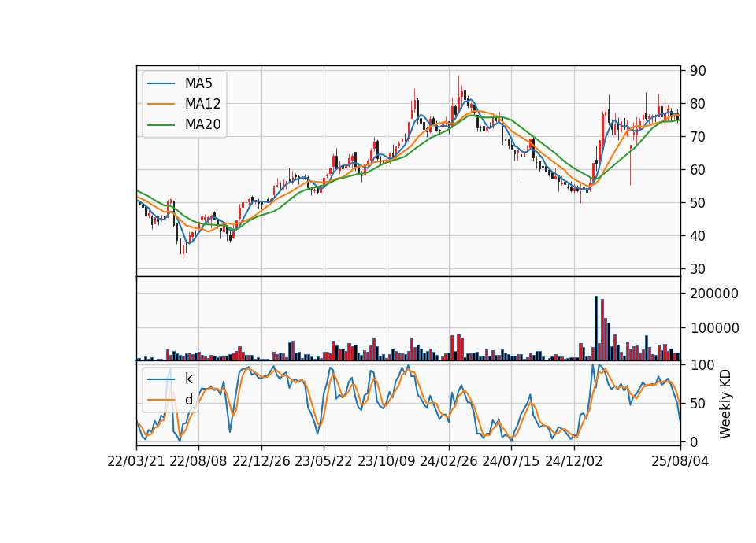The image size is (756, 543).
Task: Click the 0 label on KD axis
Action: (x=694, y=441)
